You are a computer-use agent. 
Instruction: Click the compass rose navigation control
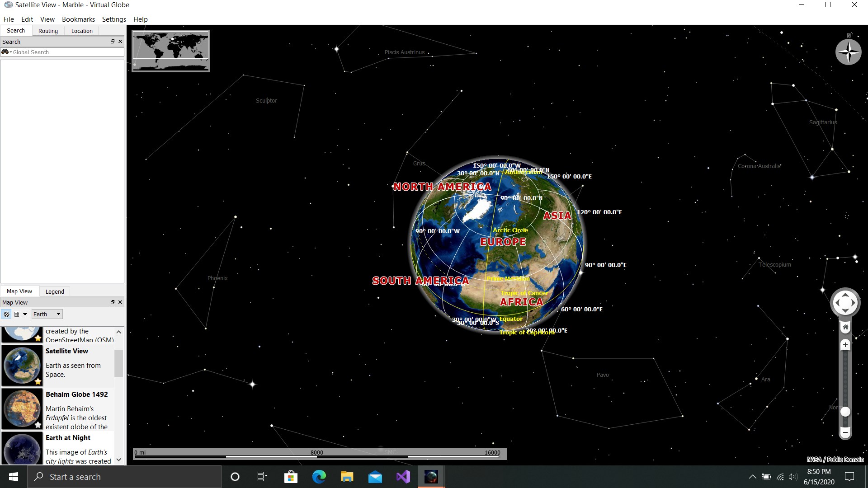848,52
